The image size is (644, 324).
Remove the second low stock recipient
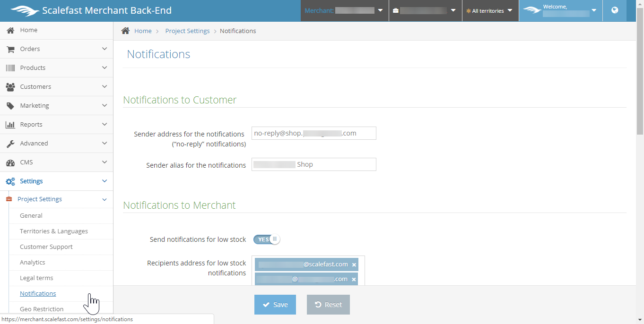354,280
